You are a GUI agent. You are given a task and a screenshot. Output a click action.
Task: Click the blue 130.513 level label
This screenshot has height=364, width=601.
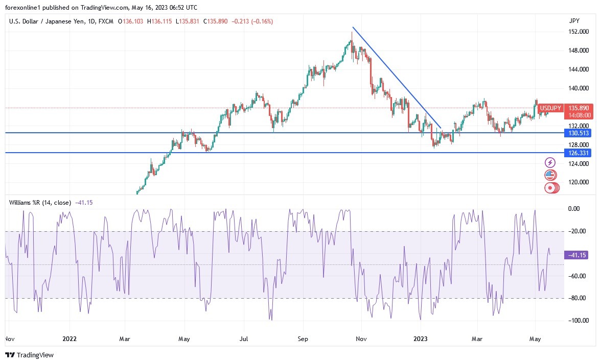(578, 133)
